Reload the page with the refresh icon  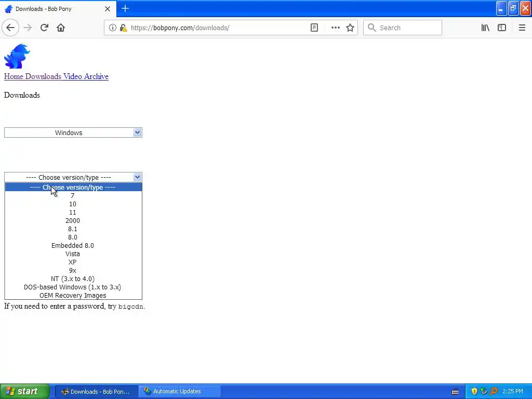[44, 28]
